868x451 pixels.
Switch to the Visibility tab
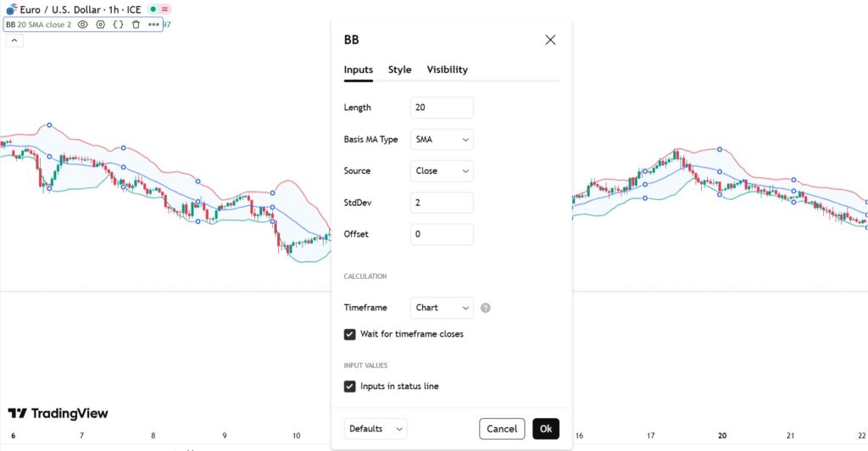[447, 70]
